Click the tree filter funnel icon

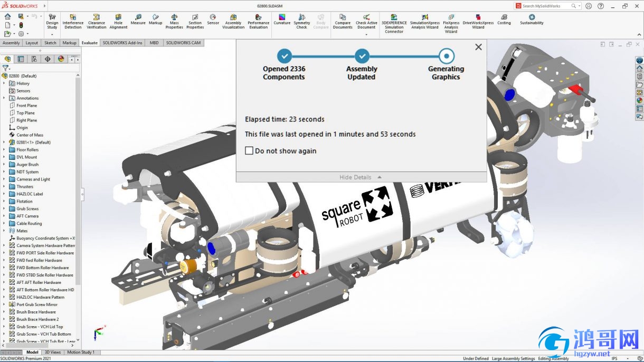click(5, 68)
